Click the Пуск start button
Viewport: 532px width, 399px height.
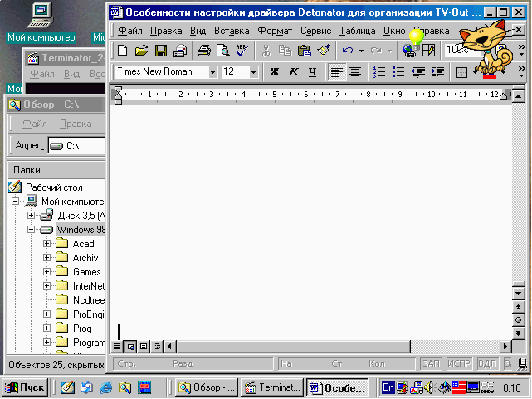pos(25,387)
